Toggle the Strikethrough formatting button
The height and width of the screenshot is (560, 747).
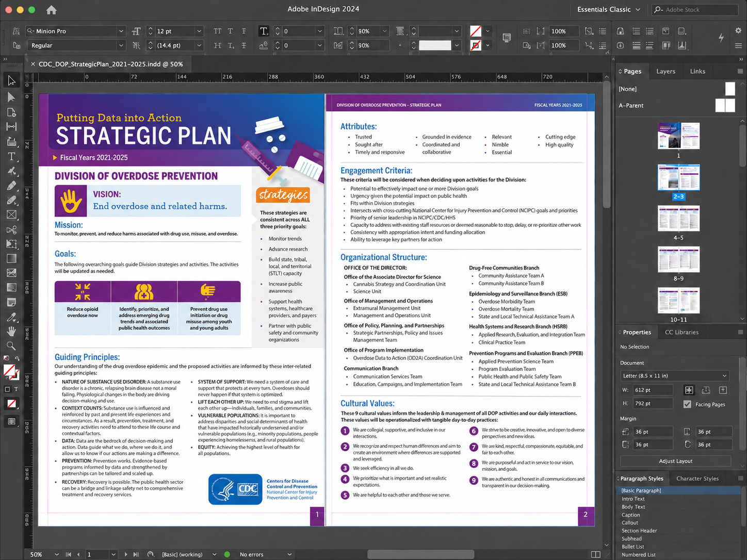pyautogui.click(x=244, y=45)
